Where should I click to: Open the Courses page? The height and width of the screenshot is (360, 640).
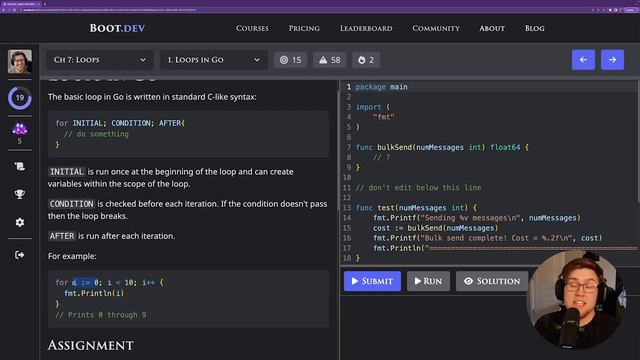(x=252, y=28)
